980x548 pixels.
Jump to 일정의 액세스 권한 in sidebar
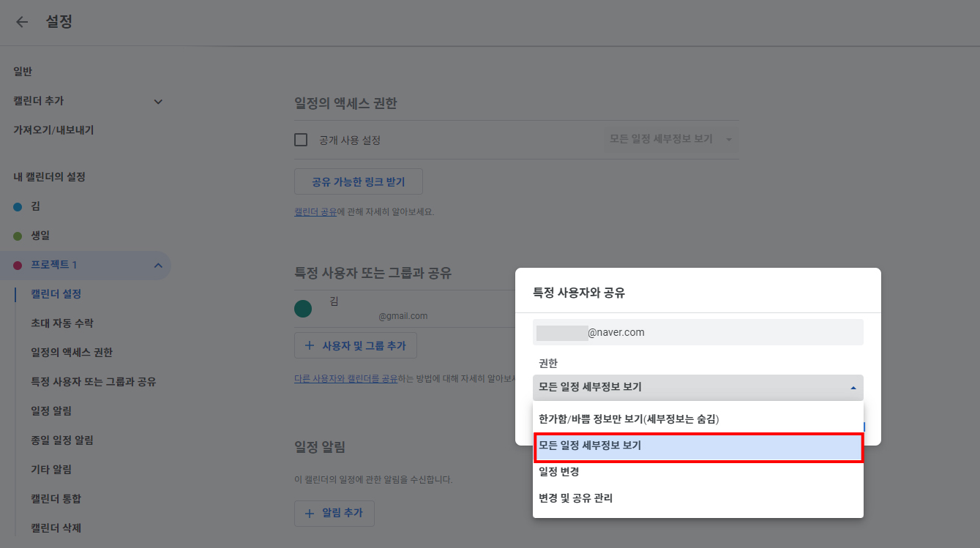[72, 353]
